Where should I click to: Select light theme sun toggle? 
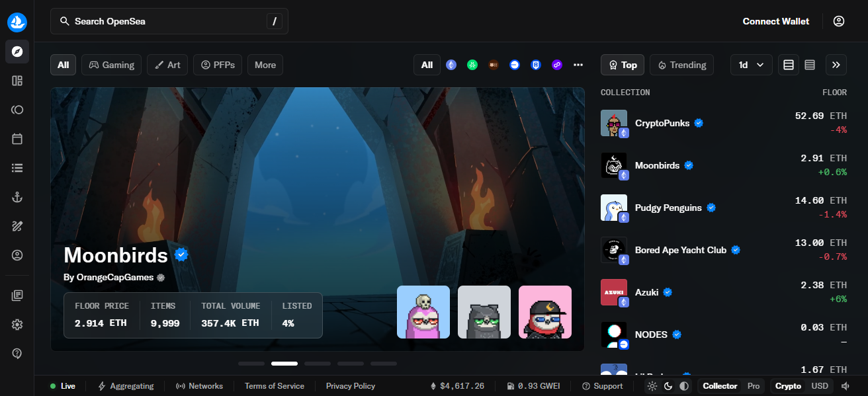[653, 386]
